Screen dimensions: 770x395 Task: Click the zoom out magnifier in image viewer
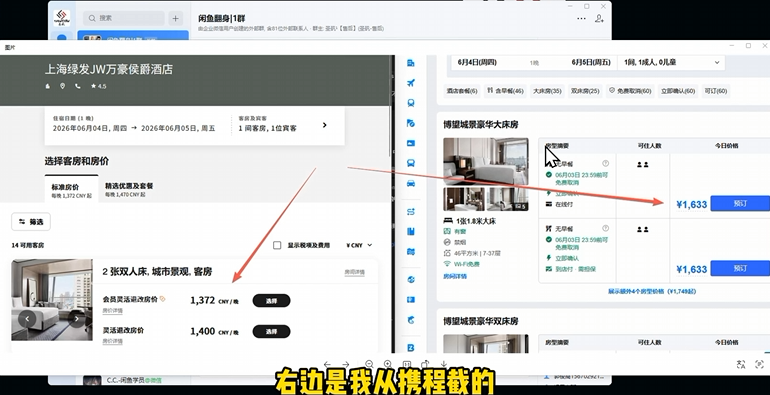(369, 364)
